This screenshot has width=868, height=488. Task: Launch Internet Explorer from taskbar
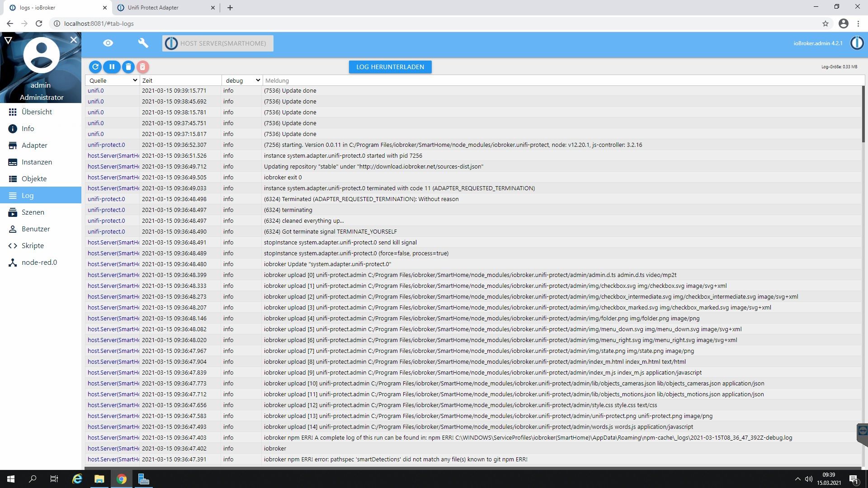coord(77,479)
